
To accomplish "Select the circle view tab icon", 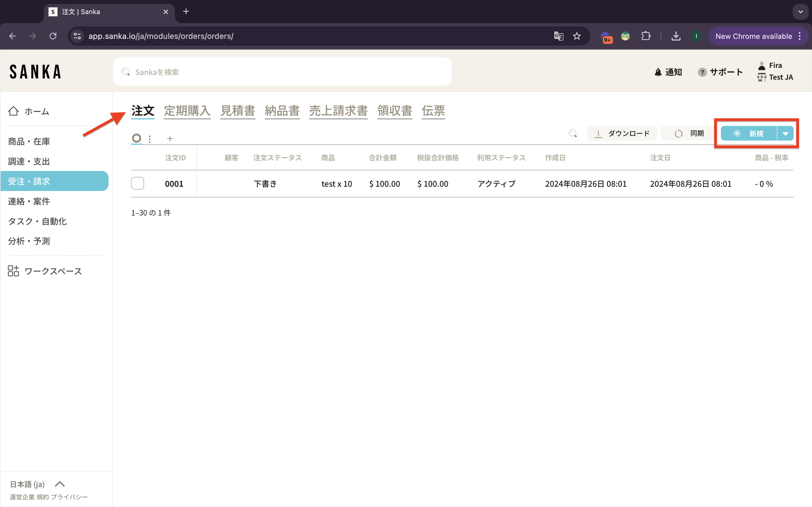I will pos(136,138).
